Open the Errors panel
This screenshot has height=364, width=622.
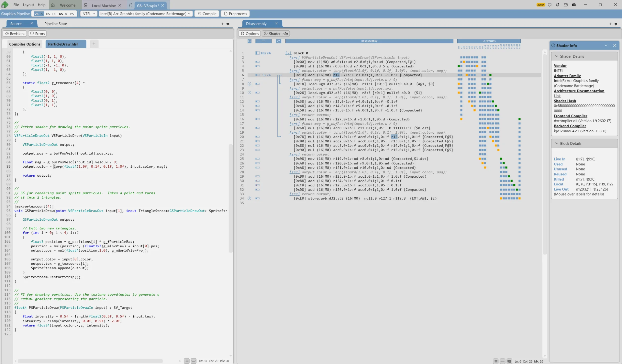pyautogui.click(x=37, y=34)
